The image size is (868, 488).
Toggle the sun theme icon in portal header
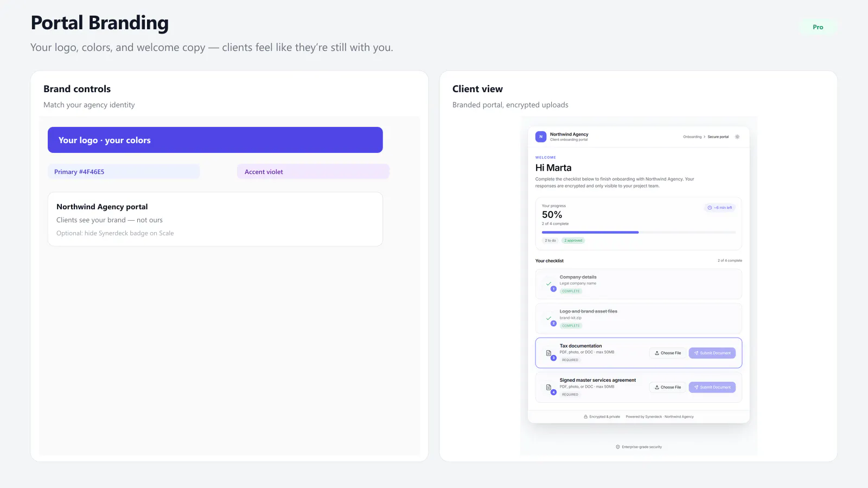click(737, 137)
